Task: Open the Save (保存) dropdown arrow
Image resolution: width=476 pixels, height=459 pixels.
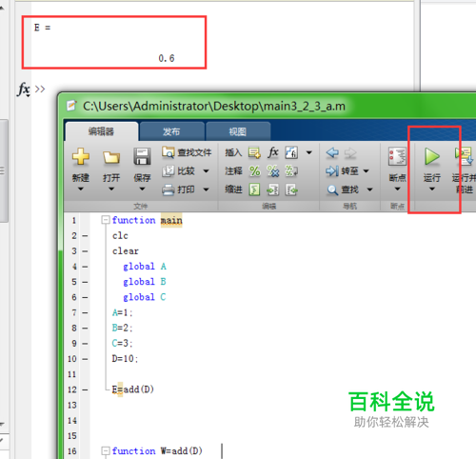Action: tap(142, 190)
